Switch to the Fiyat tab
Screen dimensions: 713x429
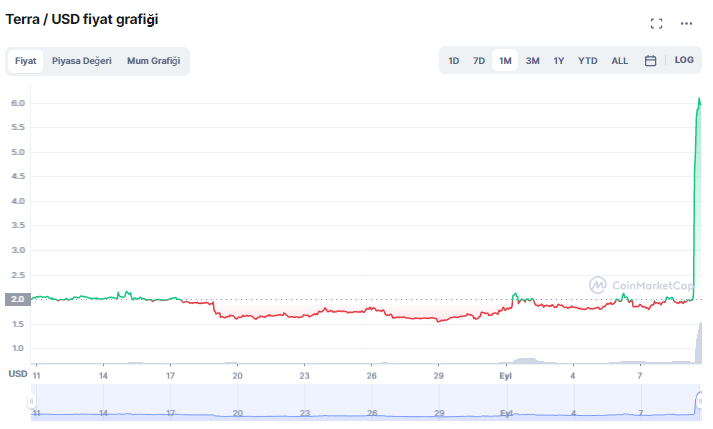(26, 61)
